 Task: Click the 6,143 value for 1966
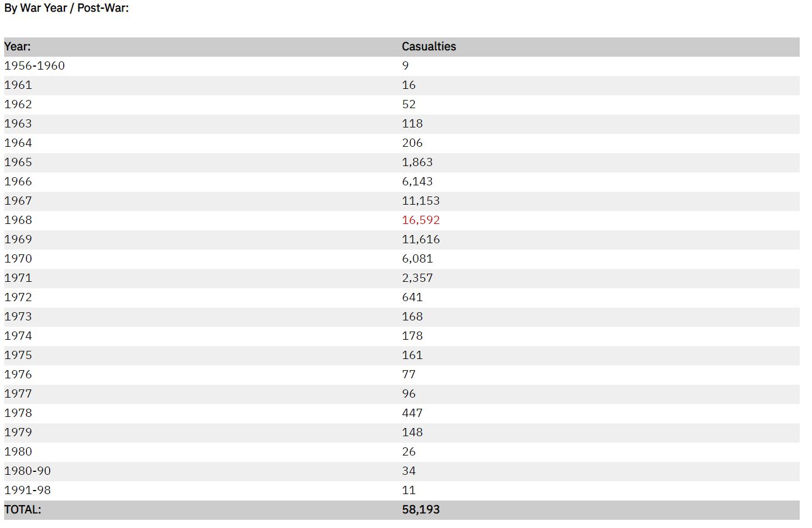click(x=417, y=182)
